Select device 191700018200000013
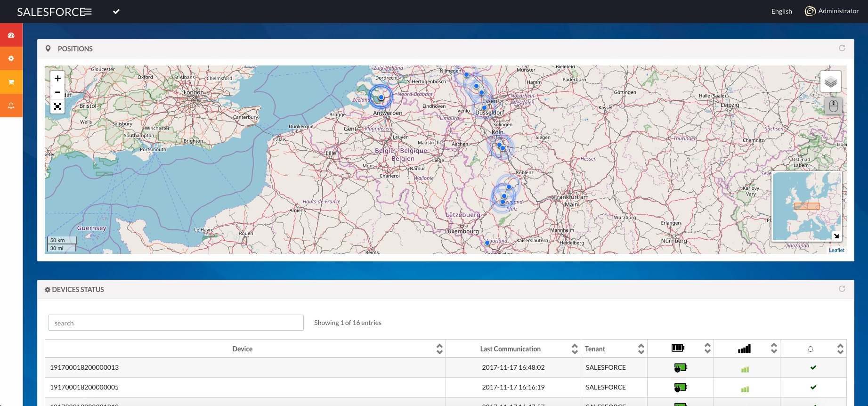The height and width of the screenshot is (406, 868). (x=84, y=367)
